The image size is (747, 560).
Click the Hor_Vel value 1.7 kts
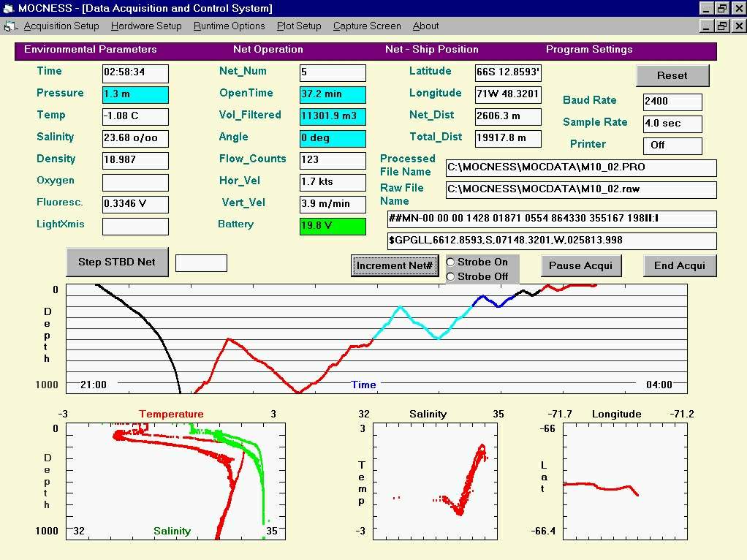point(333,183)
